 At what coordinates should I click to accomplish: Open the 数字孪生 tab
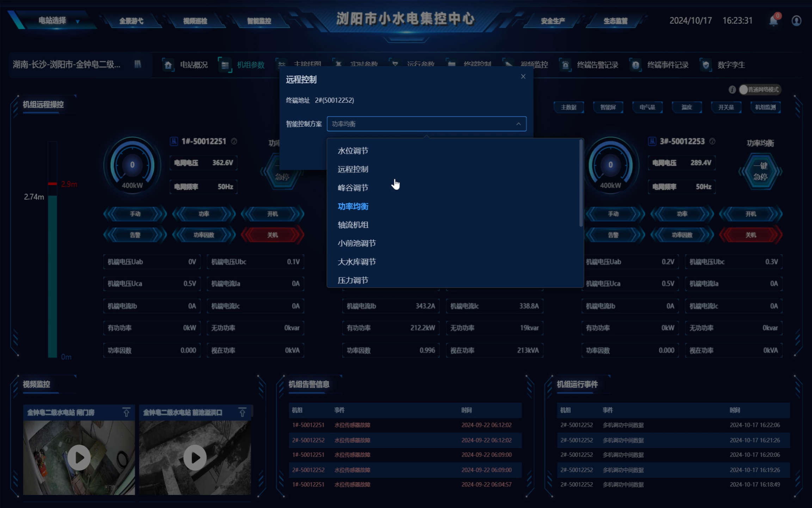click(x=731, y=65)
